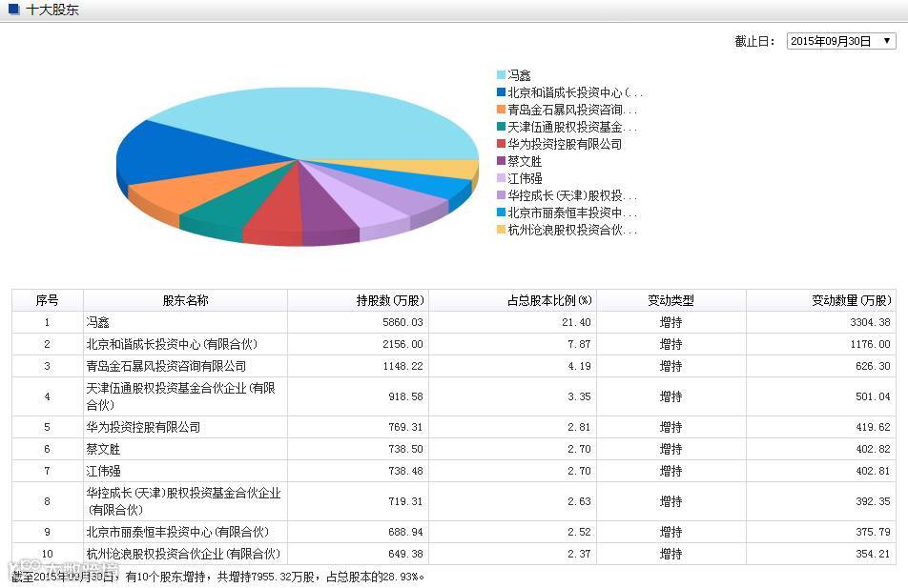908x588 pixels.
Task: Click change amount 419.62
Action: (874, 427)
